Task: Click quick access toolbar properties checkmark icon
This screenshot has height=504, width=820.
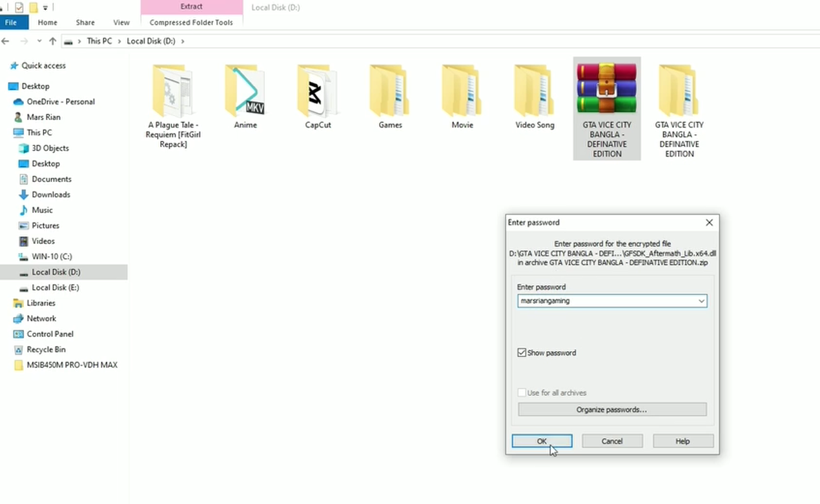Action: click(x=19, y=8)
